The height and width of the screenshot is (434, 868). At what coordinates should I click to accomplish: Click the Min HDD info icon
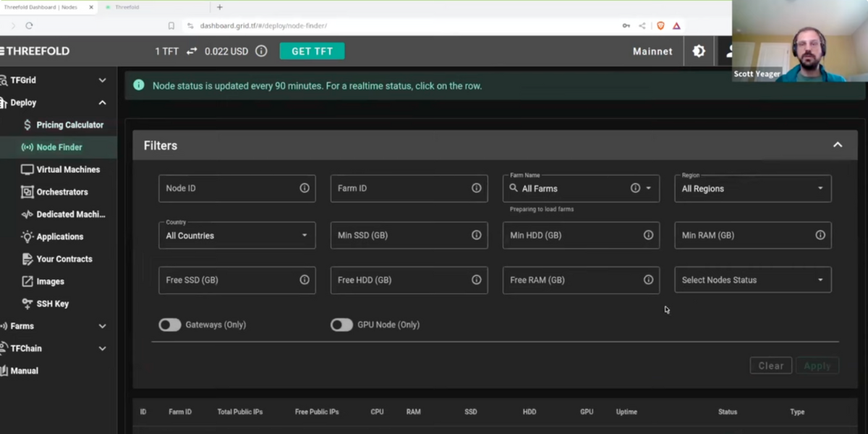649,235
